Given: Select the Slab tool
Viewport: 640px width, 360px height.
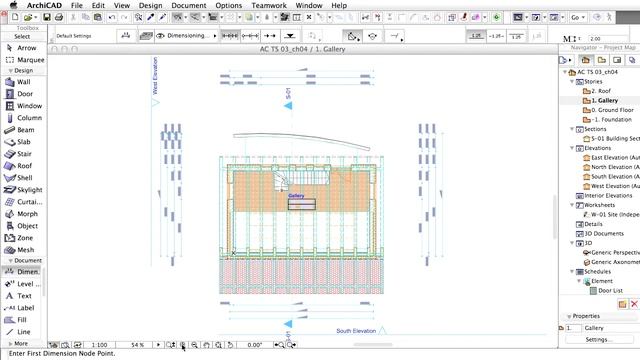Looking at the screenshot, I should coord(23,142).
